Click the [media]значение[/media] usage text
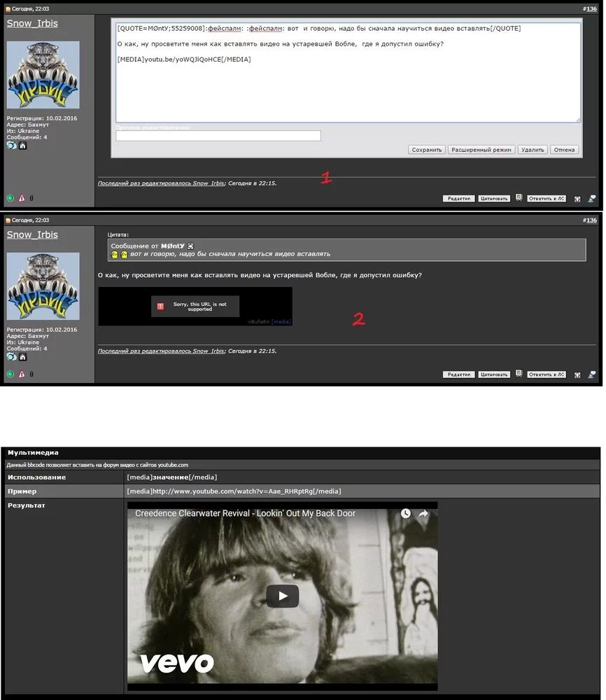 pos(172,477)
